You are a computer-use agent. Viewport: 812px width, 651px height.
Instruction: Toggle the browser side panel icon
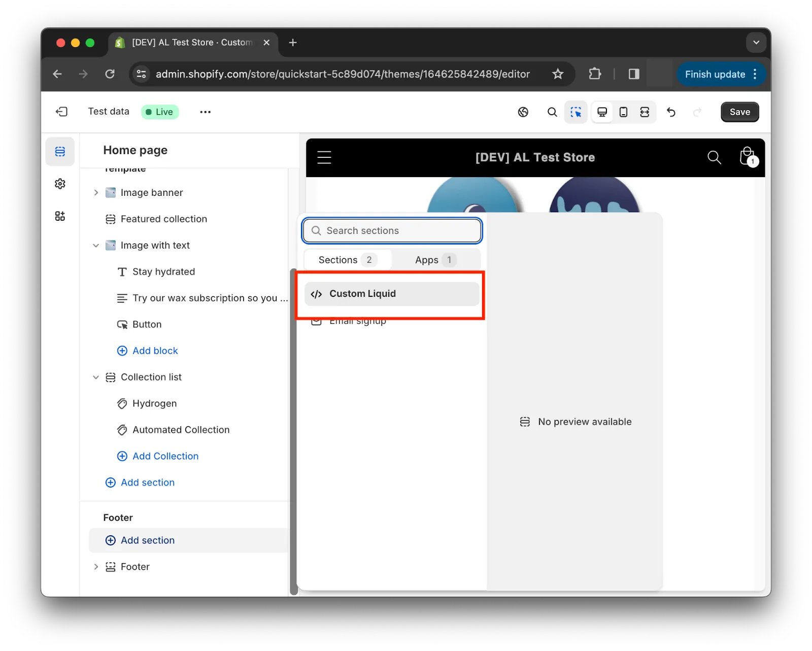click(634, 74)
